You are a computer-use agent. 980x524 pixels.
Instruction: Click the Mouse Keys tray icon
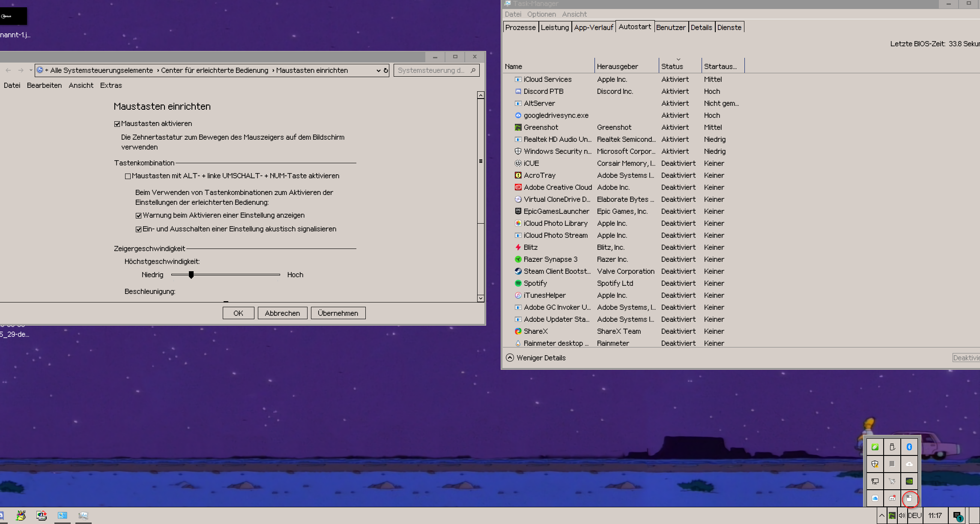click(x=909, y=498)
